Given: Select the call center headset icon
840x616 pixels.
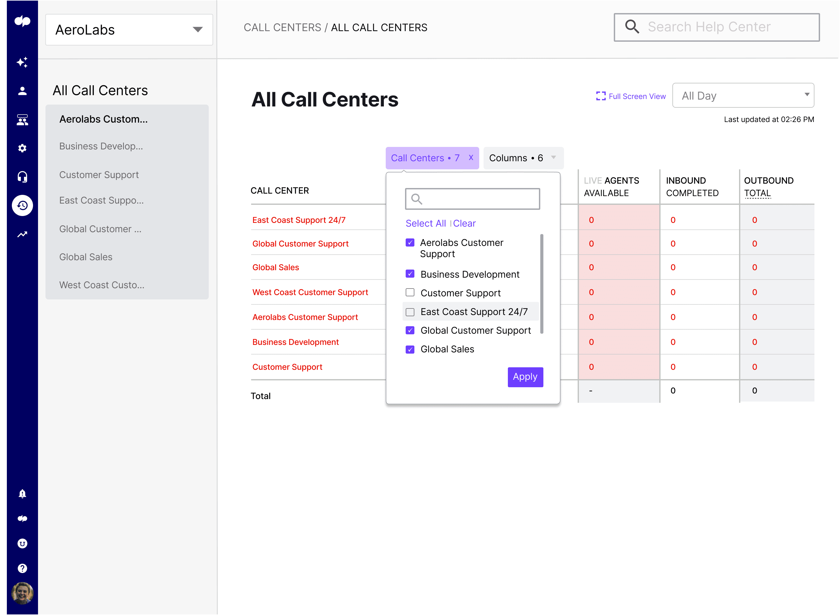Looking at the screenshot, I should 22,177.
